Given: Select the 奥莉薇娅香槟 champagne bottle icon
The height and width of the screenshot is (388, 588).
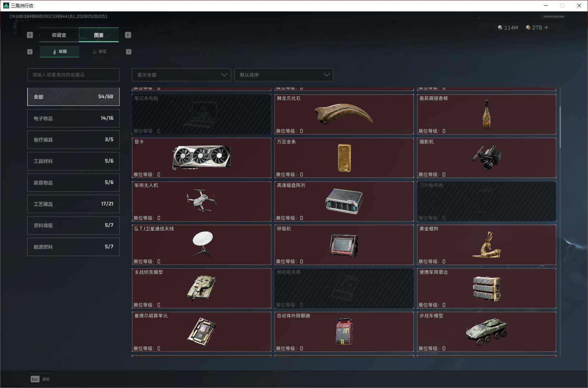Looking at the screenshot, I should tap(486, 114).
